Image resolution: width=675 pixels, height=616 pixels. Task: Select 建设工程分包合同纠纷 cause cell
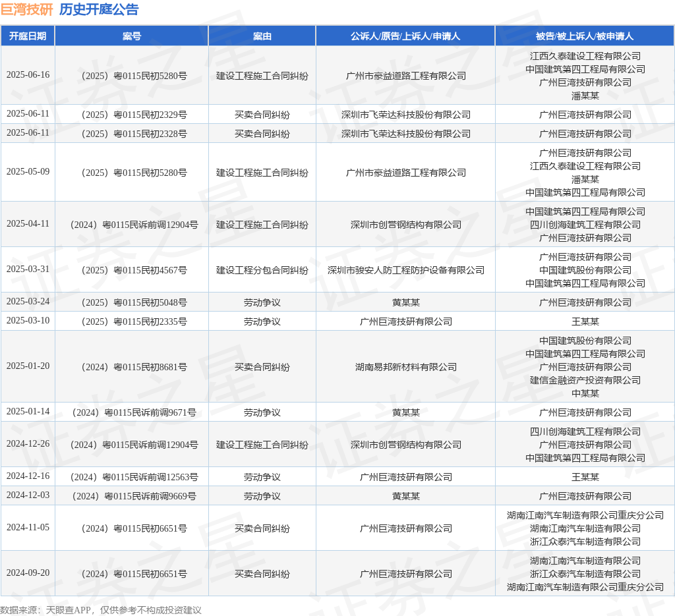pos(262,270)
